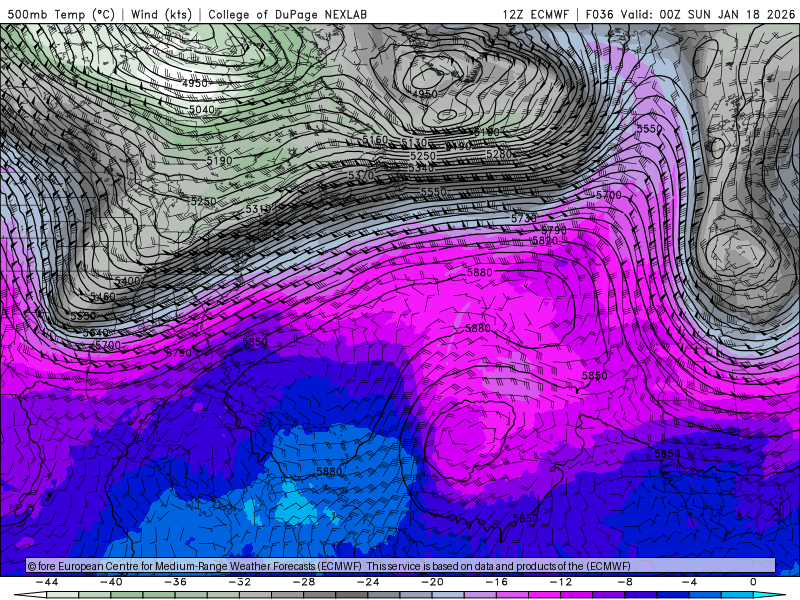Click the 5160 contour label

point(375,139)
